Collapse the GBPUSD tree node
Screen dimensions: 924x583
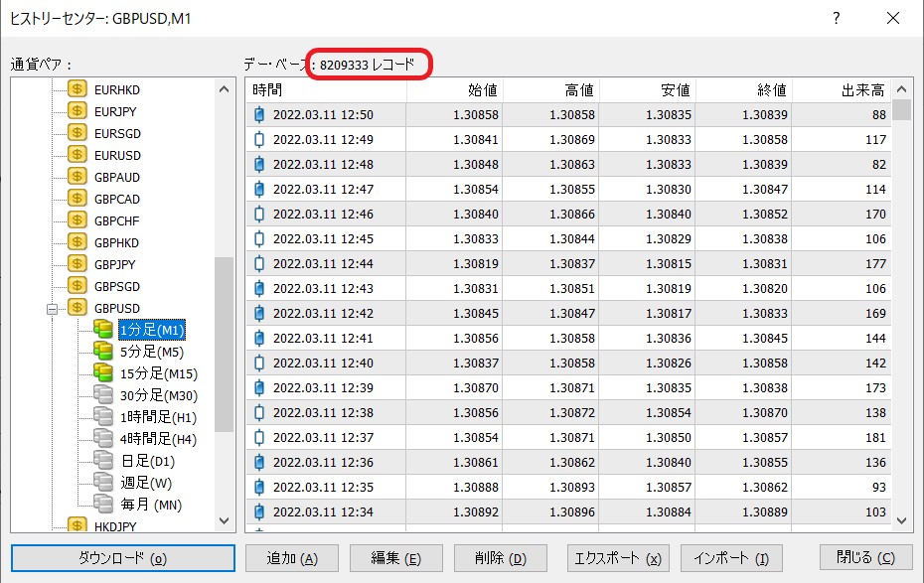pos(53,309)
